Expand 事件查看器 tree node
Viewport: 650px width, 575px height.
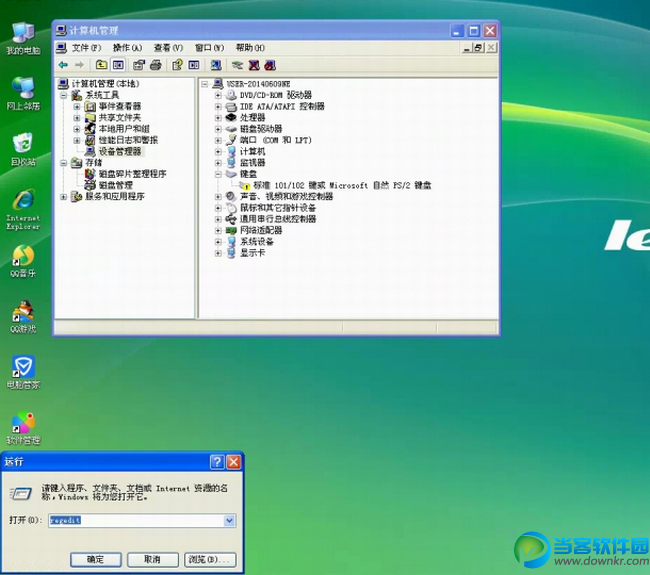pos(77,107)
